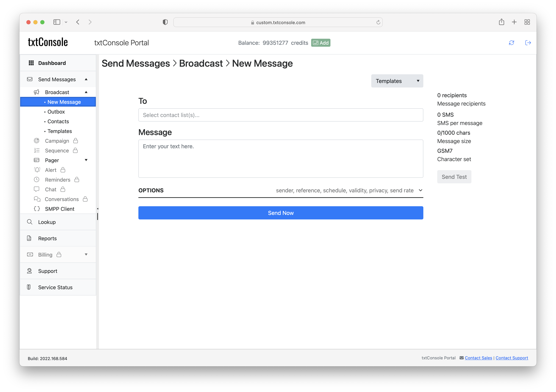Screen dimensions: 556x392
Task: Click the Support headset icon
Action: pos(29,271)
